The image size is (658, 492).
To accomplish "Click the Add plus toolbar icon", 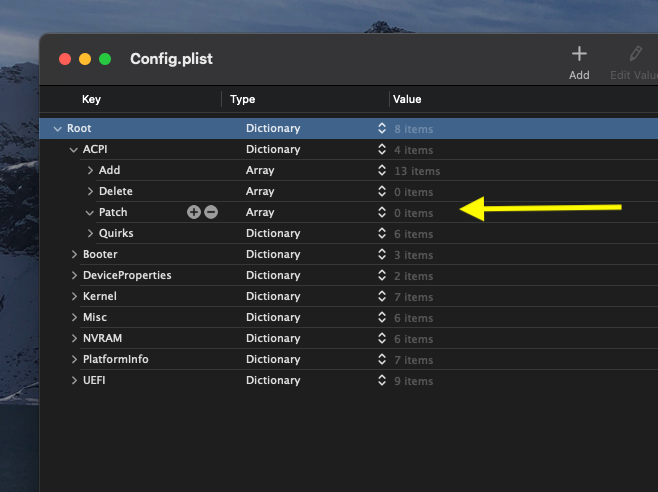I will [579, 54].
